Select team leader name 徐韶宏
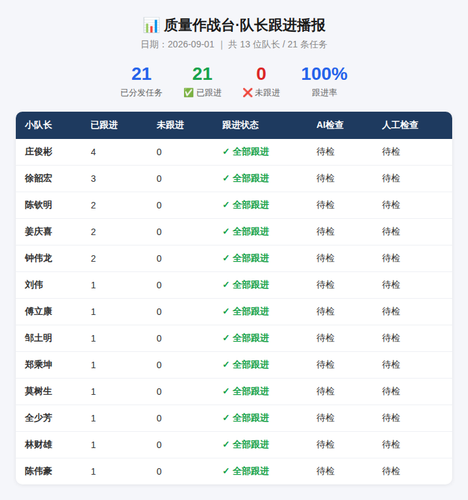 point(38,178)
